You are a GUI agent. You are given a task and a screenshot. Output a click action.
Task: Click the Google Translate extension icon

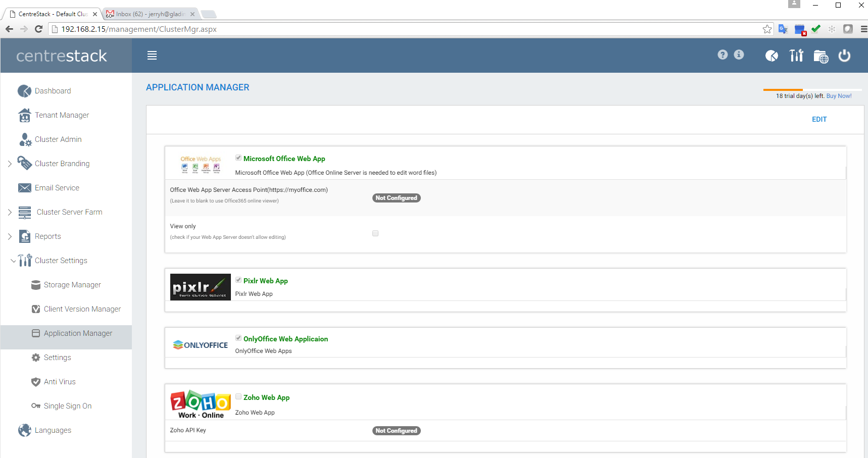coord(783,29)
